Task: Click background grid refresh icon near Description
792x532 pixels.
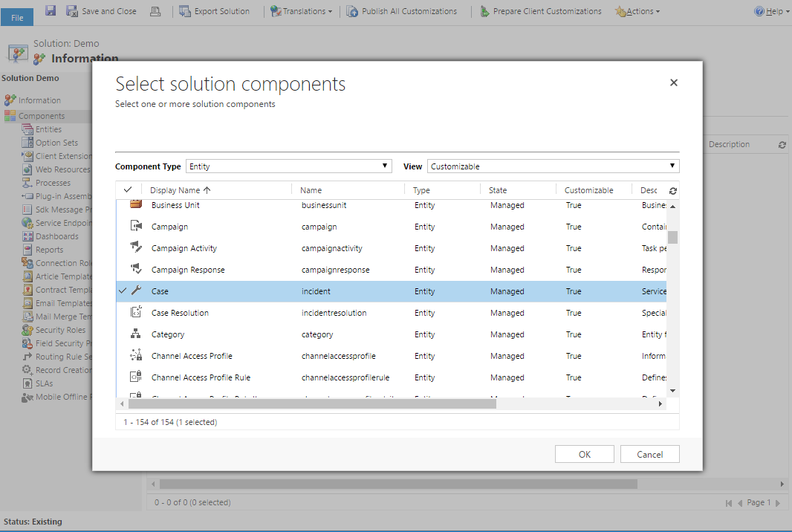Action: 782,145
